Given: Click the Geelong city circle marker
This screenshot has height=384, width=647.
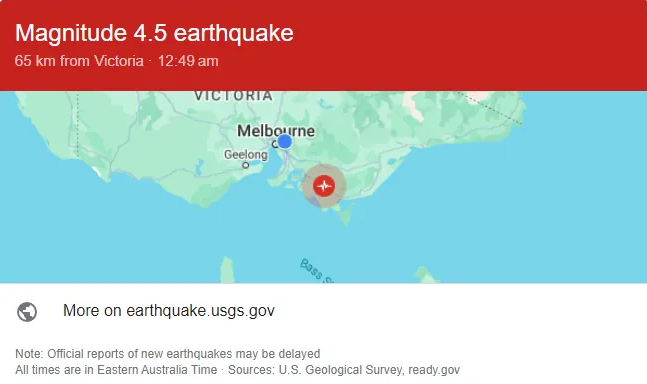Looking at the screenshot, I should pyautogui.click(x=246, y=165).
